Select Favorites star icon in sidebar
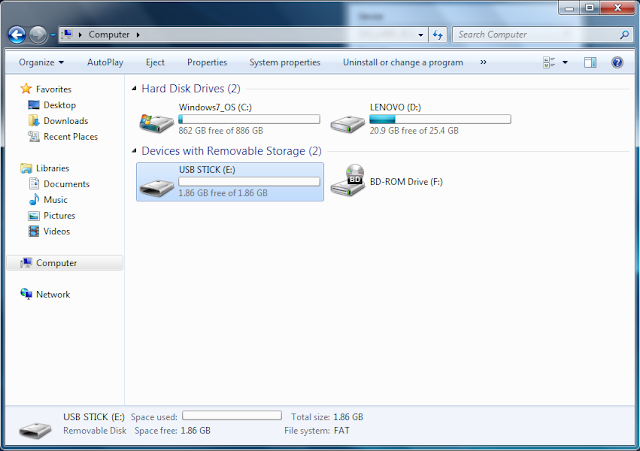Screen dimensions: 640x451 point(26,89)
